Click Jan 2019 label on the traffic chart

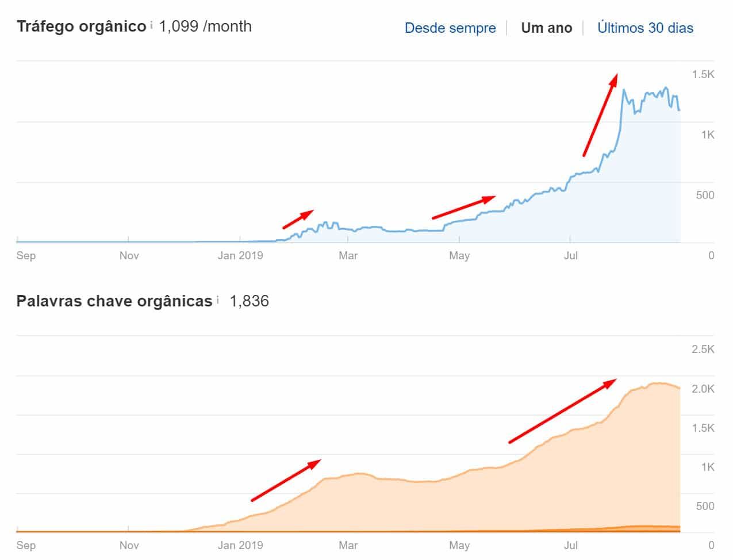[x=240, y=255]
